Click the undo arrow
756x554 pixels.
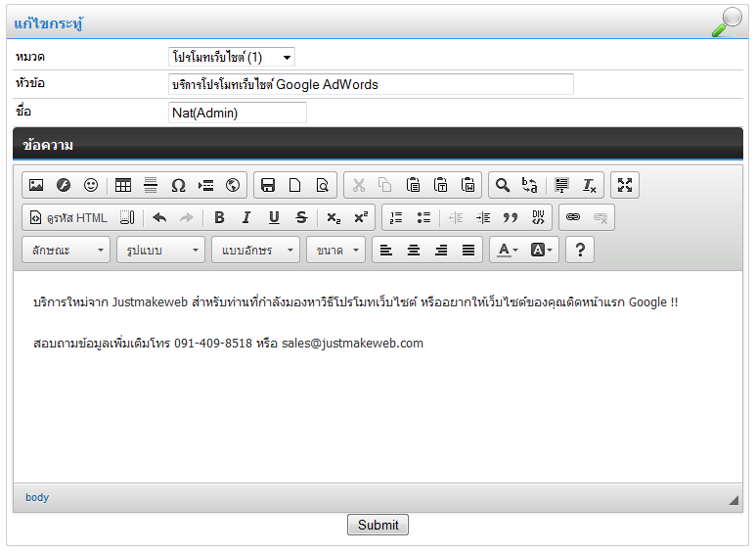point(159,217)
